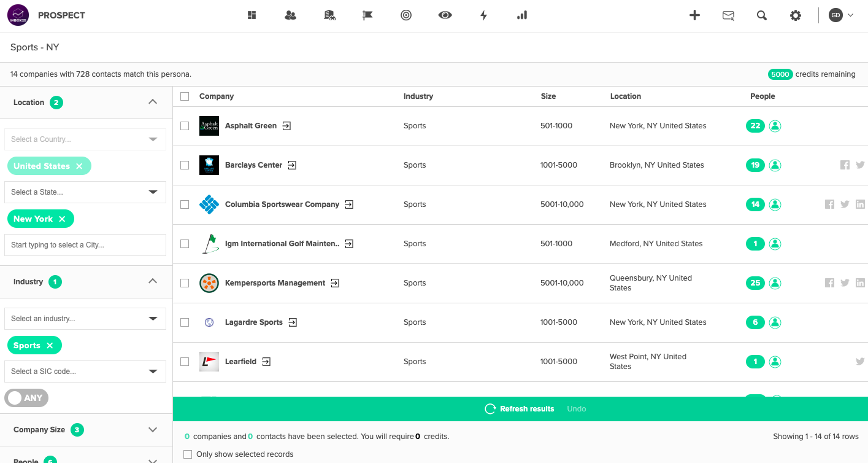Click the Kempersports Management logo thumbnail
Viewport: 868px width, 463px height.
(x=209, y=283)
